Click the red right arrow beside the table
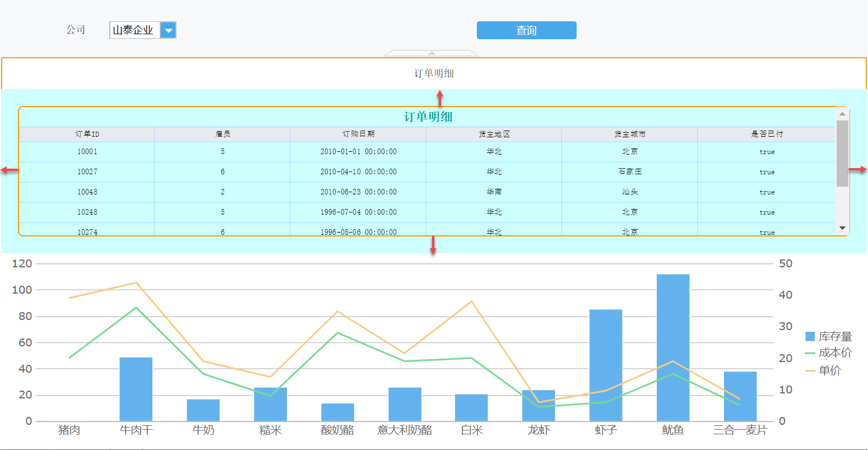 coord(857,170)
